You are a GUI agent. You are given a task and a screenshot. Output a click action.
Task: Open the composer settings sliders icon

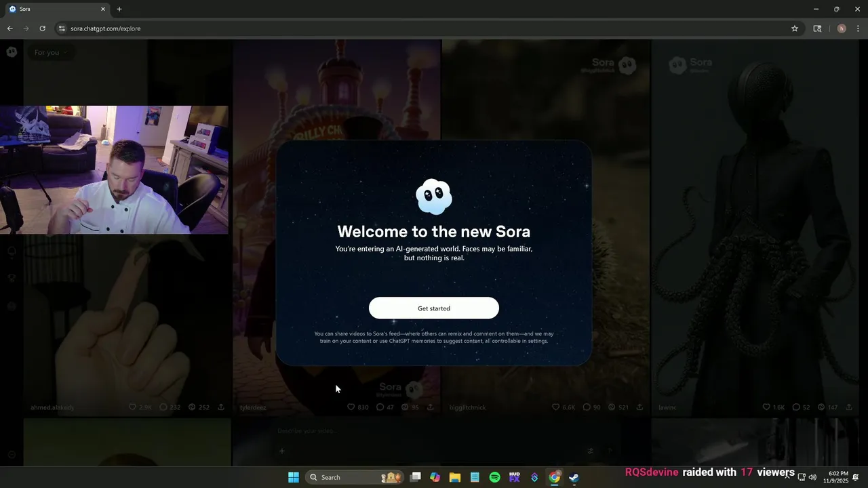pyautogui.click(x=590, y=451)
